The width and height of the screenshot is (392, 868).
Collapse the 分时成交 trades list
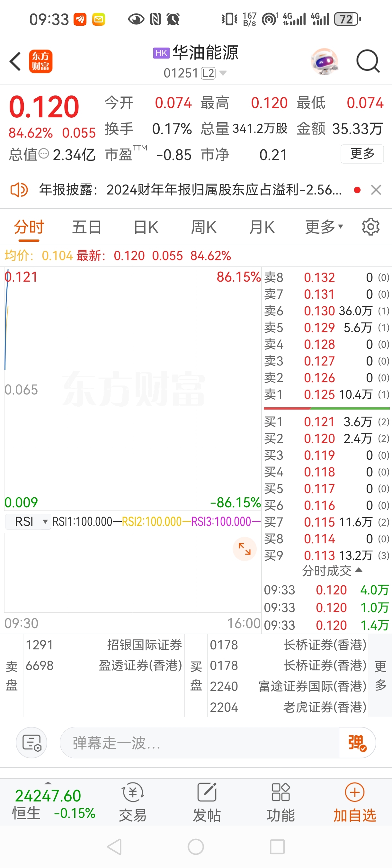tap(332, 571)
